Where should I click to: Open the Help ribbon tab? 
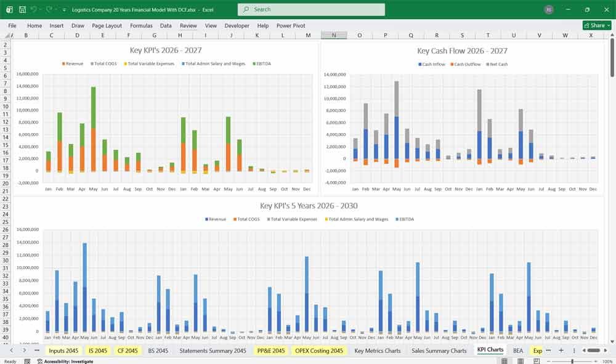click(263, 25)
